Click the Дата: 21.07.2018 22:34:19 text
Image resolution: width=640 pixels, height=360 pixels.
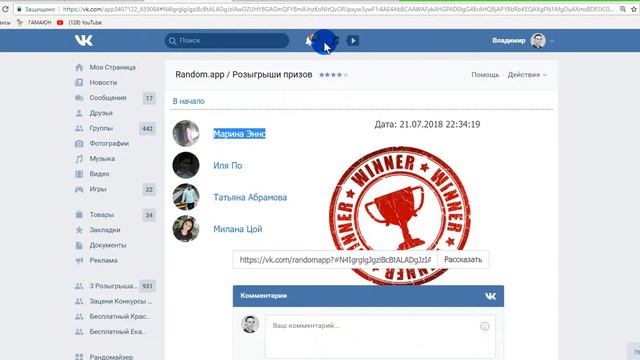[x=427, y=124]
